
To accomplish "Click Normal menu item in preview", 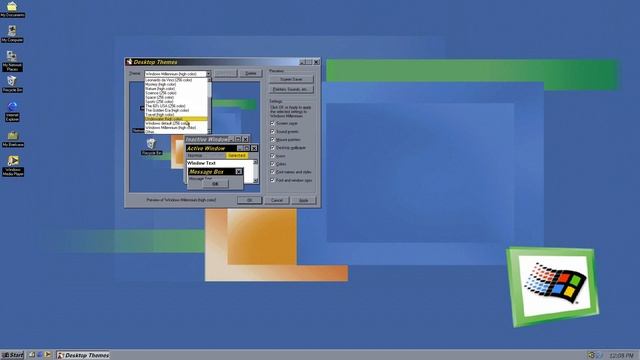I will click(x=195, y=156).
